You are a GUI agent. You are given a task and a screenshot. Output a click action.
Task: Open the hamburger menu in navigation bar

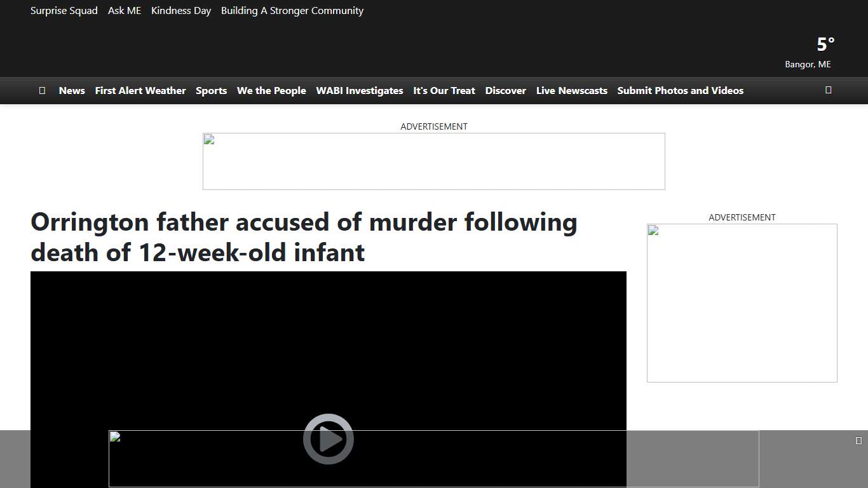[42, 90]
